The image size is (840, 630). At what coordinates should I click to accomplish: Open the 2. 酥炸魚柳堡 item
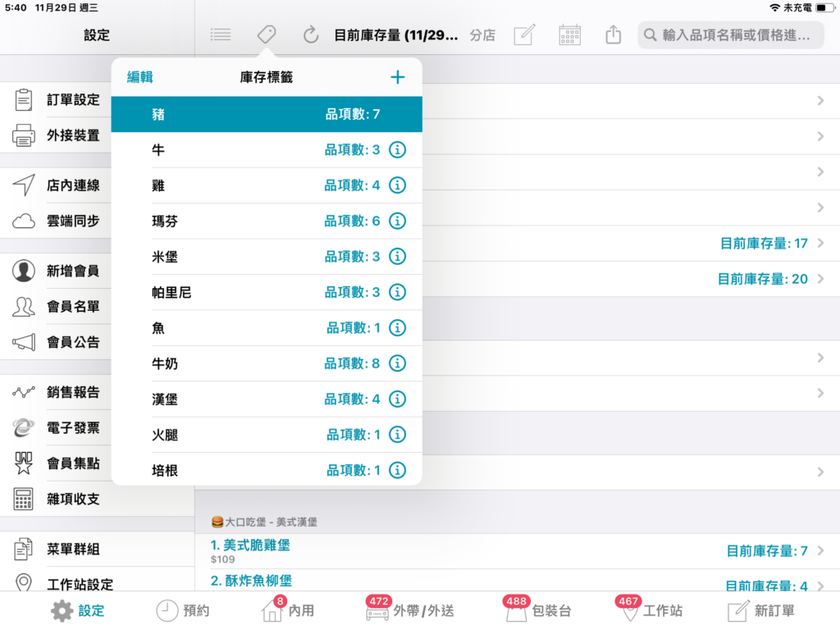pos(251,581)
